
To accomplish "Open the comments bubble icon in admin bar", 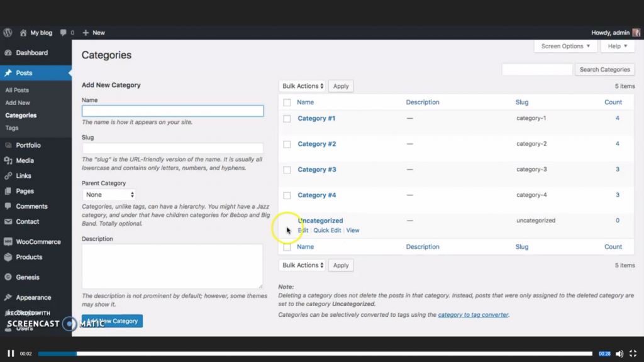I will click(x=63, y=33).
